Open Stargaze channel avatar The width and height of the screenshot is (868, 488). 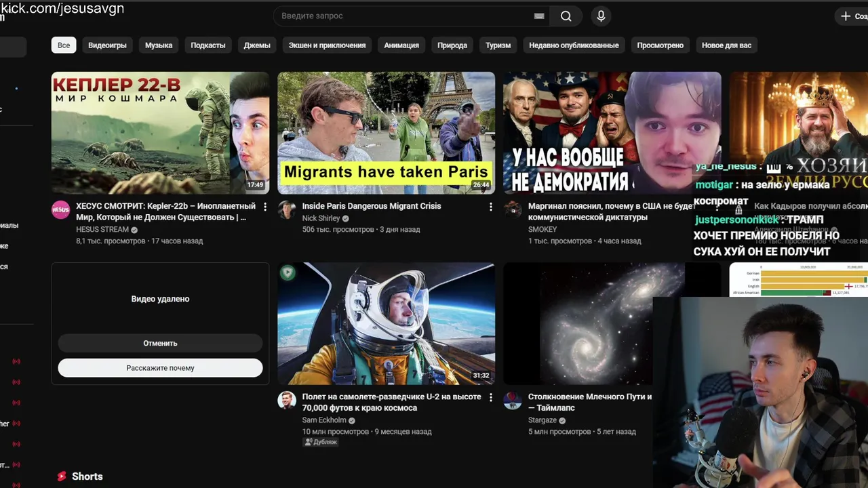(x=513, y=401)
